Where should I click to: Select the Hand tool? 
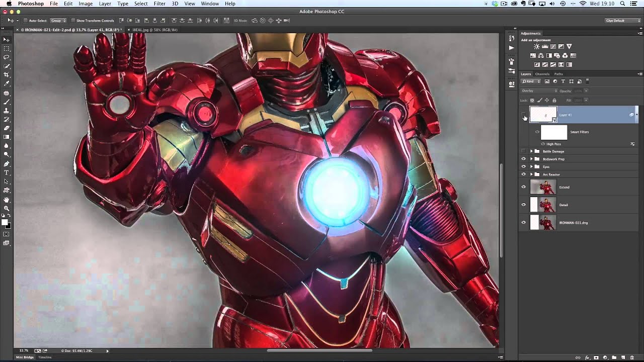click(7, 200)
